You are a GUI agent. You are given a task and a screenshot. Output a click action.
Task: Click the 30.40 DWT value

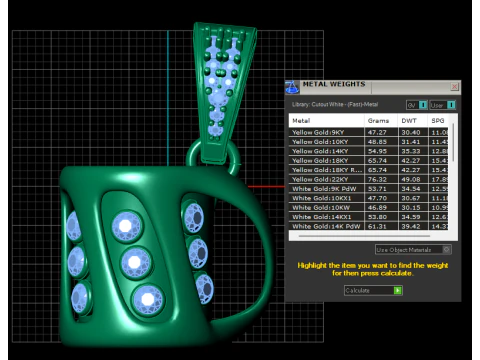click(x=411, y=132)
